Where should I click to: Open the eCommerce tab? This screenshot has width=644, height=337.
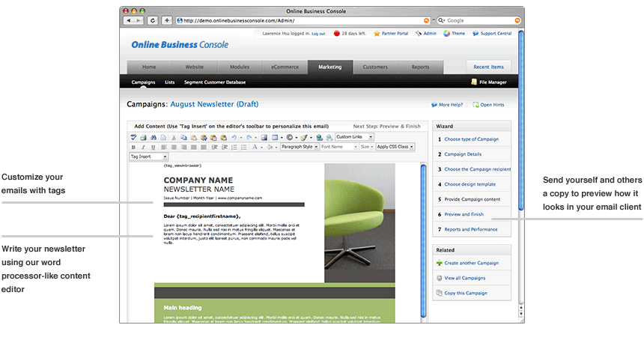[x=285, y=67]
